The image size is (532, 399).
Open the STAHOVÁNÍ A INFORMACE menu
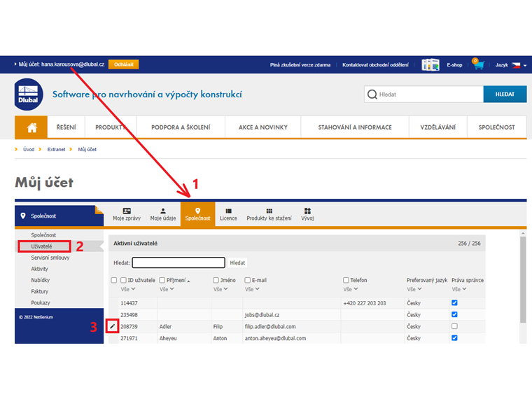(x=355, y=127)
